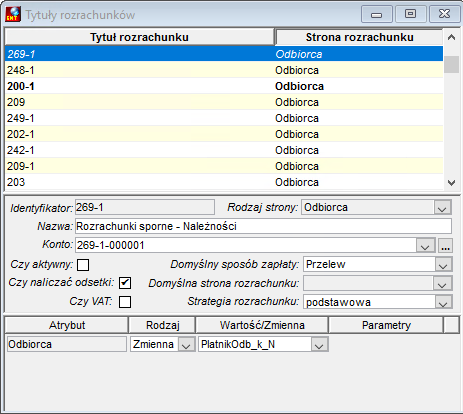Tick the Czy aktywny checkbox
The image size is (463, 414).
pyautogui.click(x=83, y=265)
